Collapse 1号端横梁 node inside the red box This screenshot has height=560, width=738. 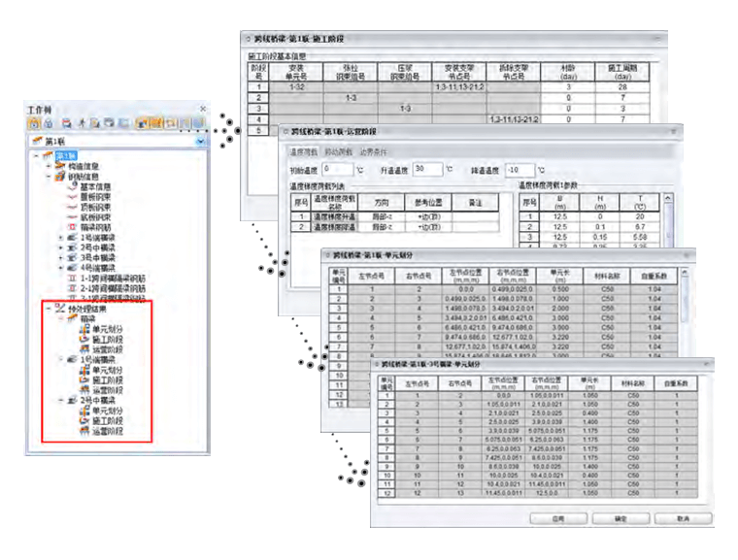61,359
